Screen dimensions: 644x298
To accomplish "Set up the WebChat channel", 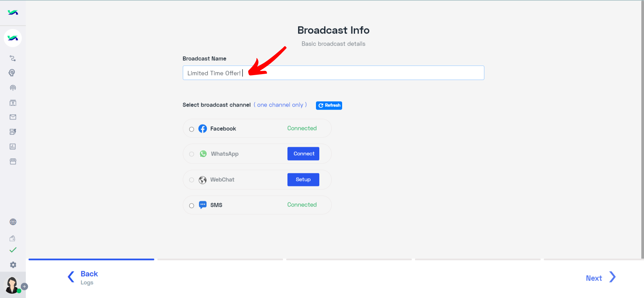I will (x=303, y=179).
